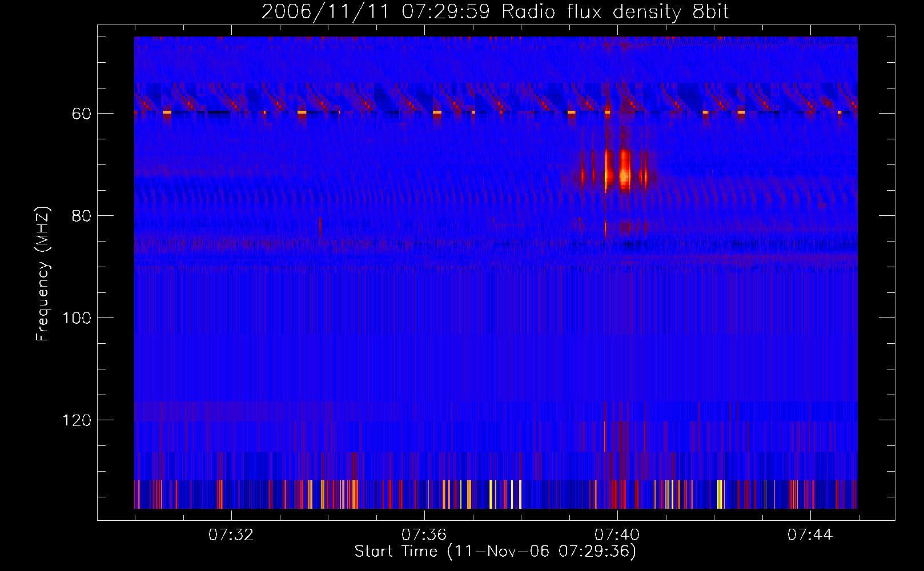Click the 60 frequency tick label
The height and width of the screenshot is (571, 924).
coord(81,114)
